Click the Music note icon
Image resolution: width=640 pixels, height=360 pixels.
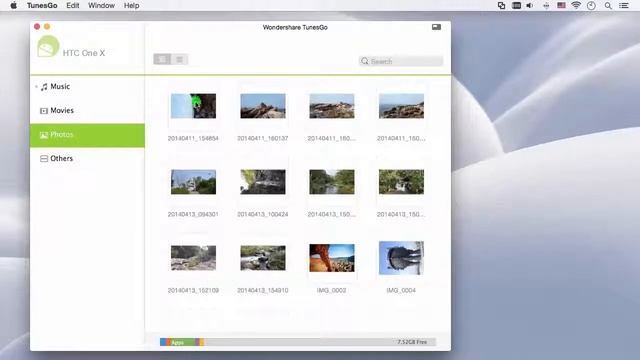pyautogui.click(x=44, y=87)
